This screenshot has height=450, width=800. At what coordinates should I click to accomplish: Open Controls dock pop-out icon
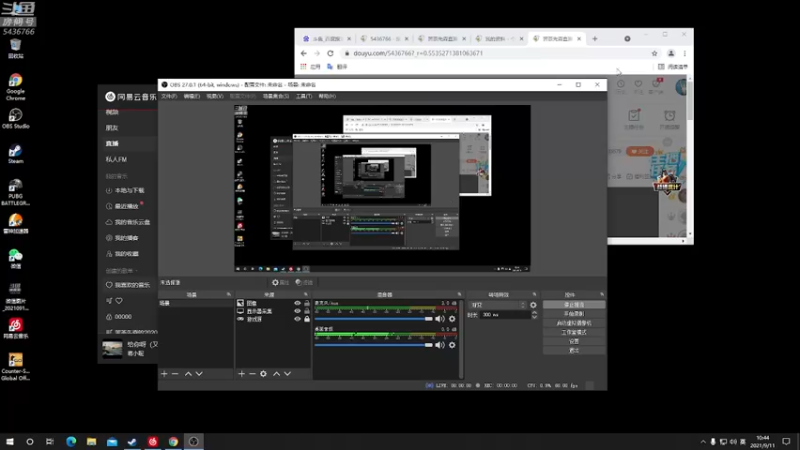[x=602, y=294]
